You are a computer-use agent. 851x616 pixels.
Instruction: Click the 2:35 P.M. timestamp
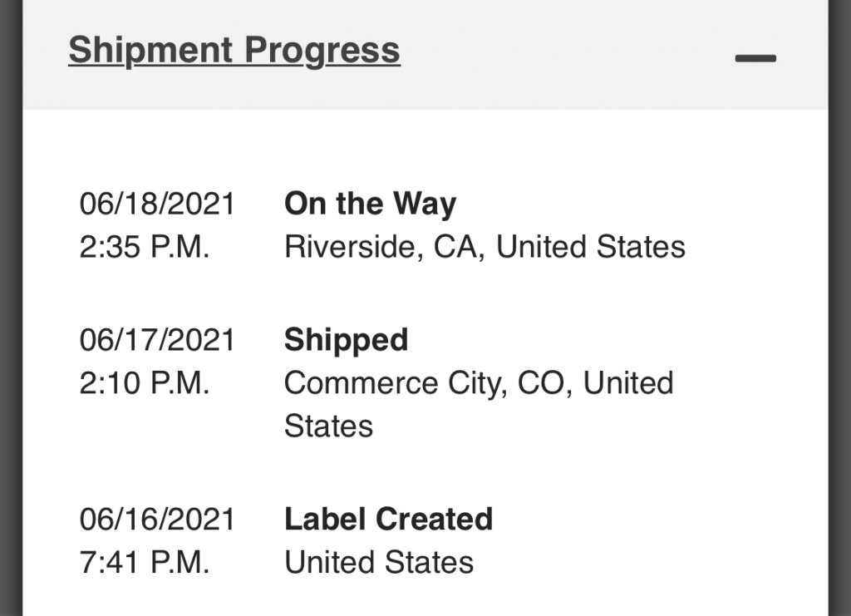click(145, 247)
